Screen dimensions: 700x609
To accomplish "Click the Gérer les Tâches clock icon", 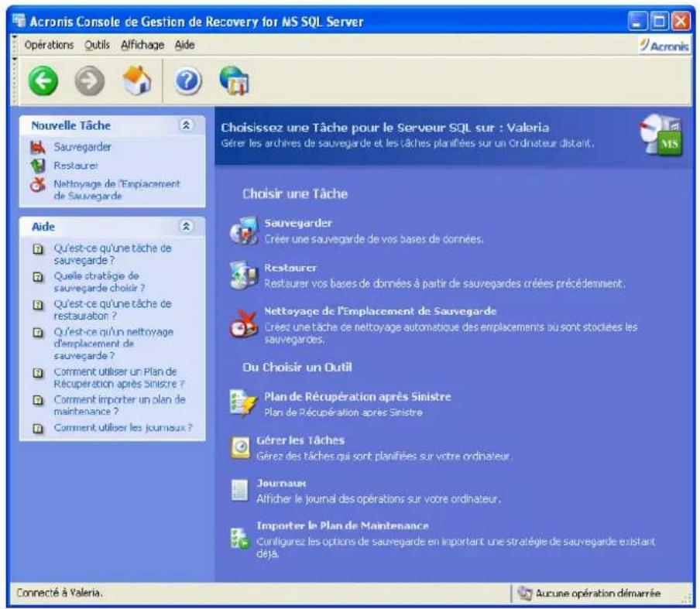I will (240, 447).
